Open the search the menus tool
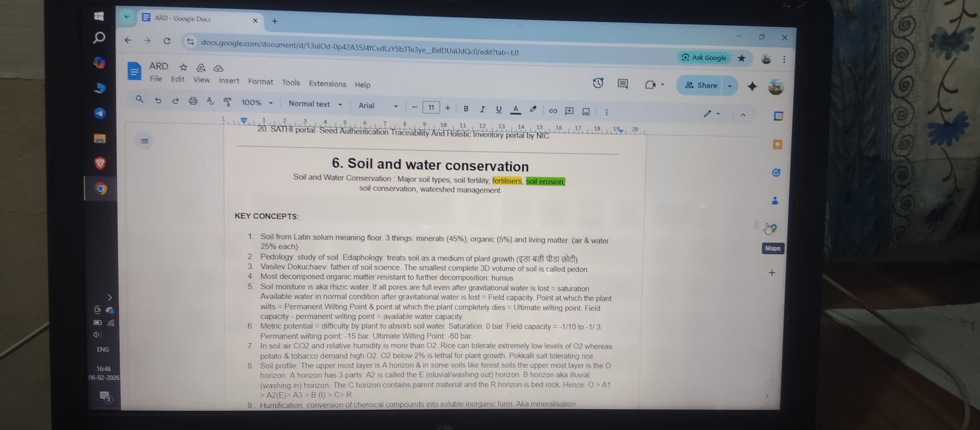The image size is (980, 430). (139, 99)
